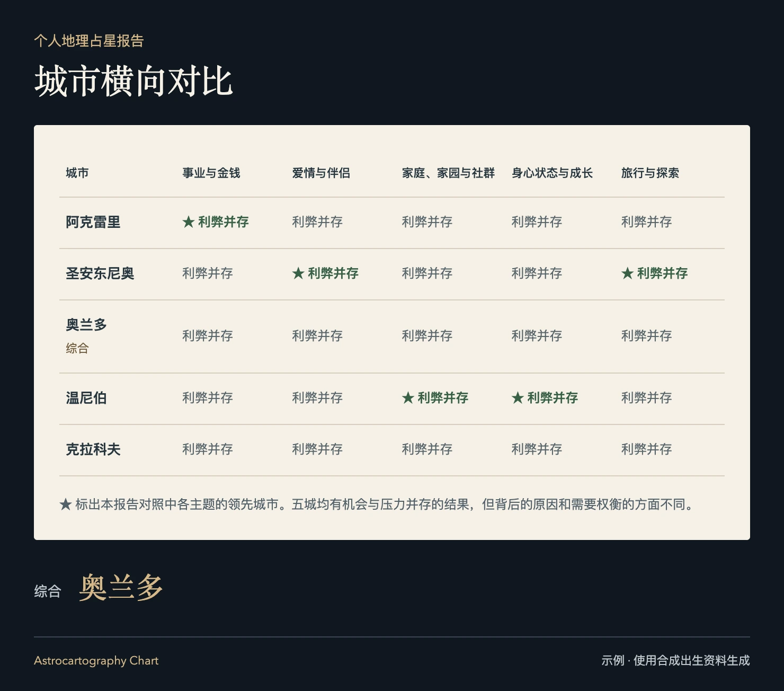Click 克拉科夫's 旅行与探索 cell
The height and width of the screenshot is (691, 784).
[x=646, y=449]
